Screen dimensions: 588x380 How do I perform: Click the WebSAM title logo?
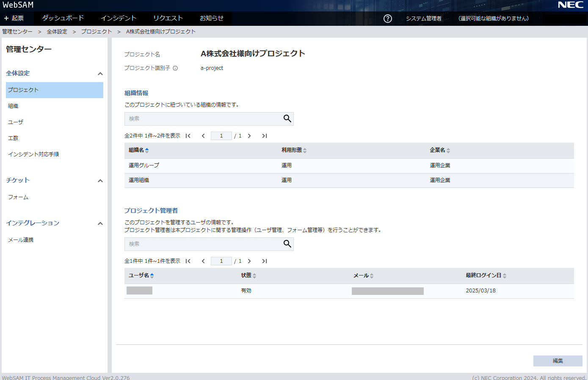[x=18, y=5]
